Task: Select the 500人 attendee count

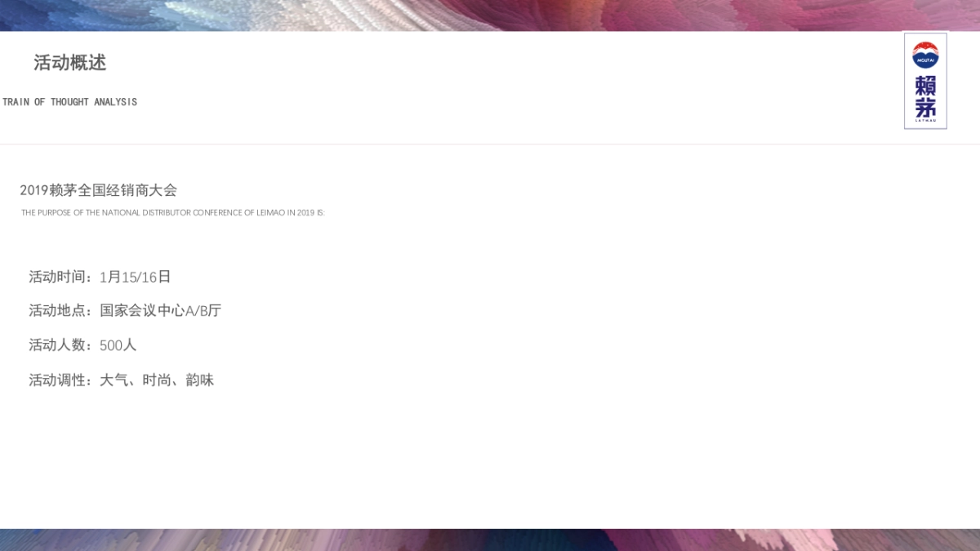Action: click(x=118, y=345)
